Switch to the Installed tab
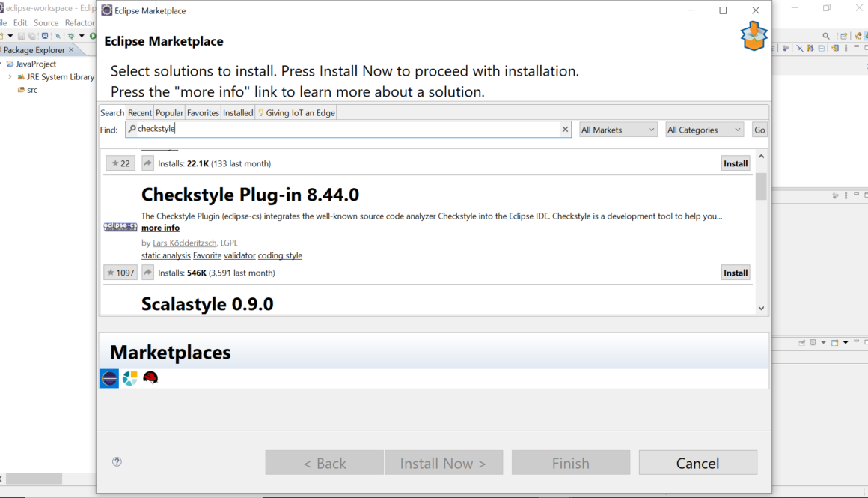Screen dimensions: 868x498 (x=238, y=112)
